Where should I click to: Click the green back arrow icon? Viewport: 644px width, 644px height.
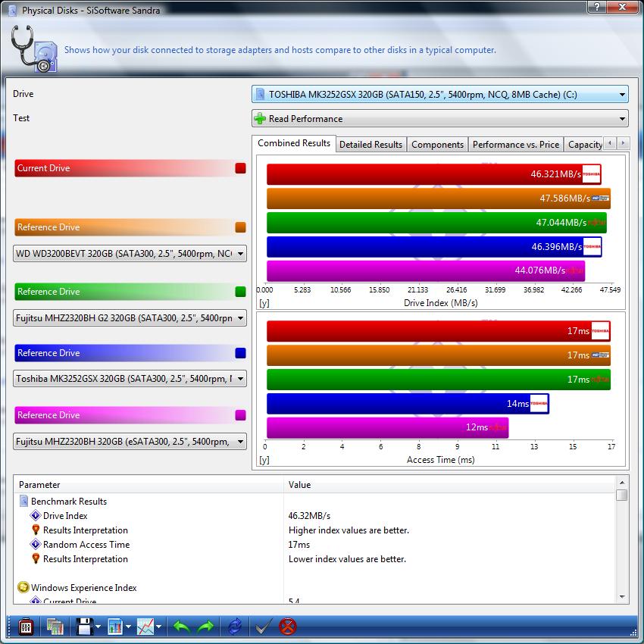(x=182, y=627)
